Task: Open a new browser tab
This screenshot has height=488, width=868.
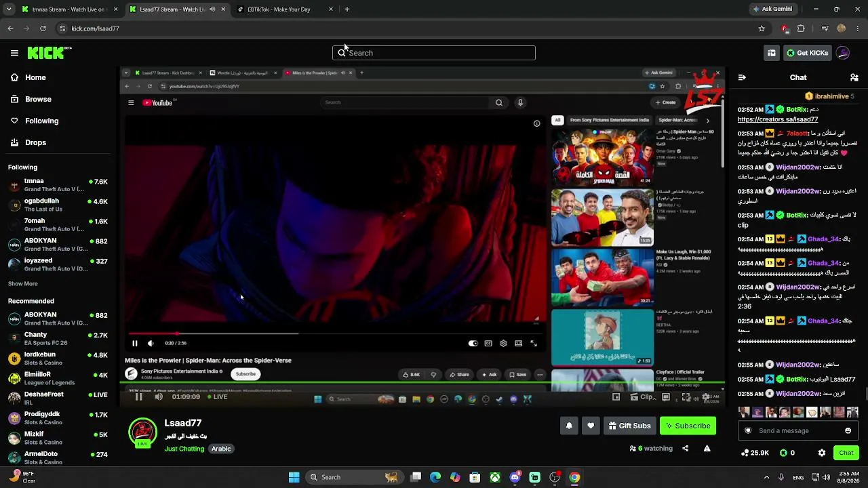Action: coord(347,9)
